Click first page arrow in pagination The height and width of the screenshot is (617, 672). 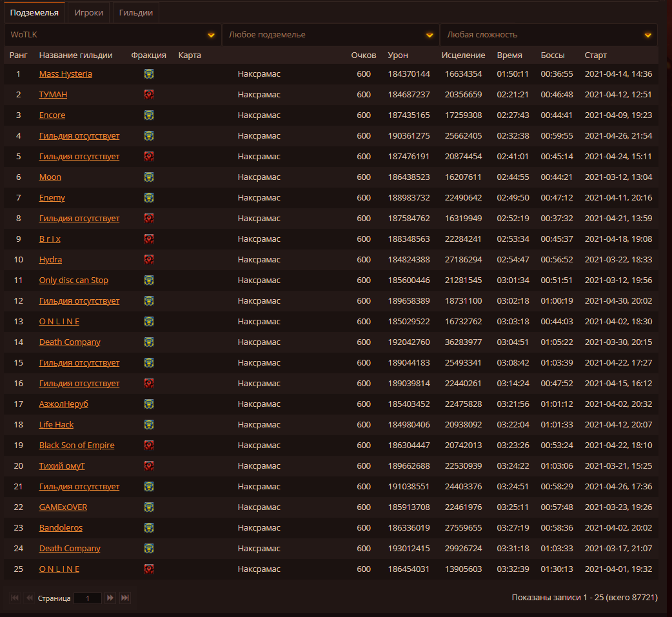(x=15, y=598)
